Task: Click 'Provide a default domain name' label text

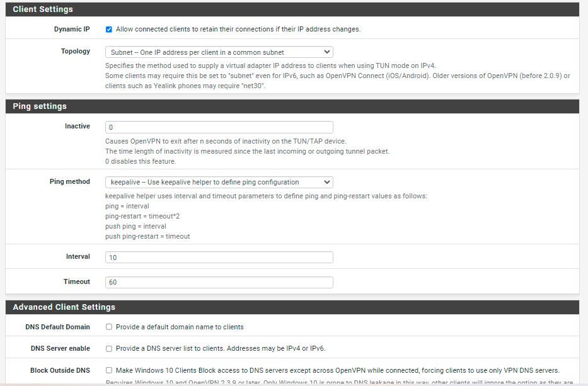Action: point(180,327)
